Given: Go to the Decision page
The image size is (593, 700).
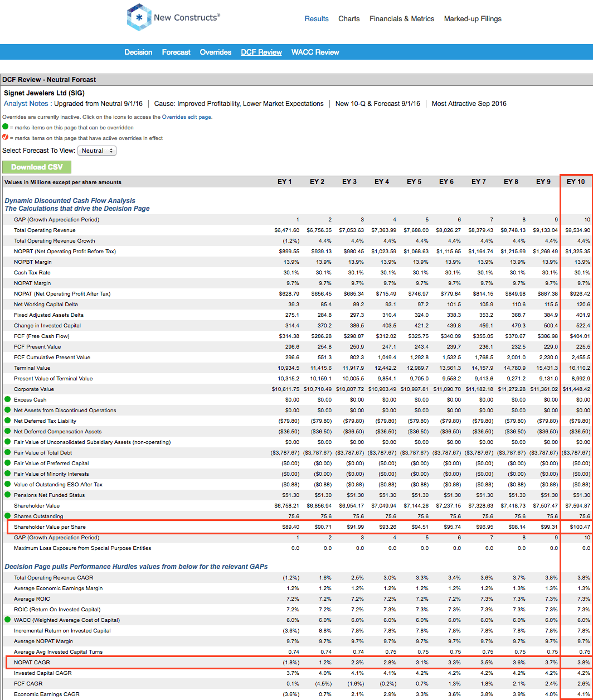Looking at the screenshot, I should click(138, 52).
